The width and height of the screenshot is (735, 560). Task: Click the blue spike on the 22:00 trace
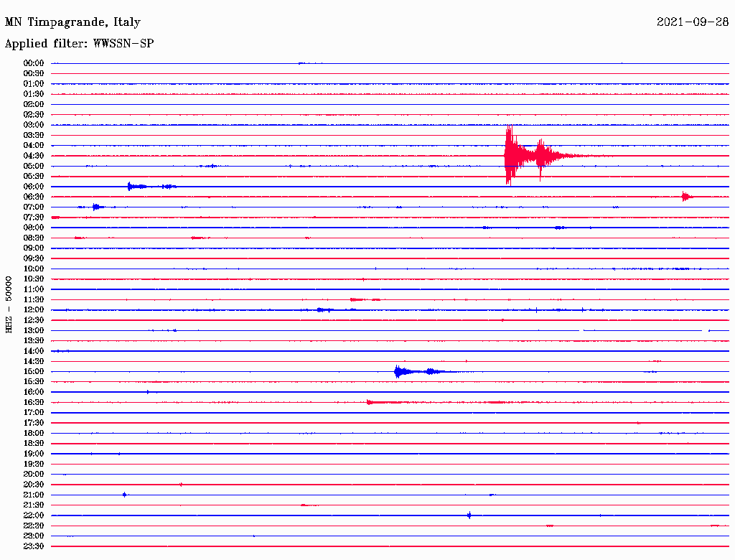pyautogui.click(x=469, y=515)
